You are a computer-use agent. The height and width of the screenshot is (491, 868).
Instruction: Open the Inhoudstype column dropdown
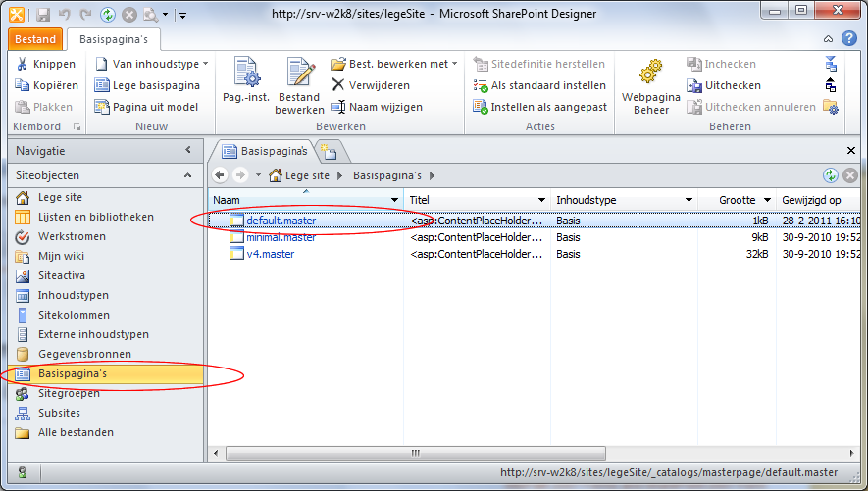click(x=689, y=200)
